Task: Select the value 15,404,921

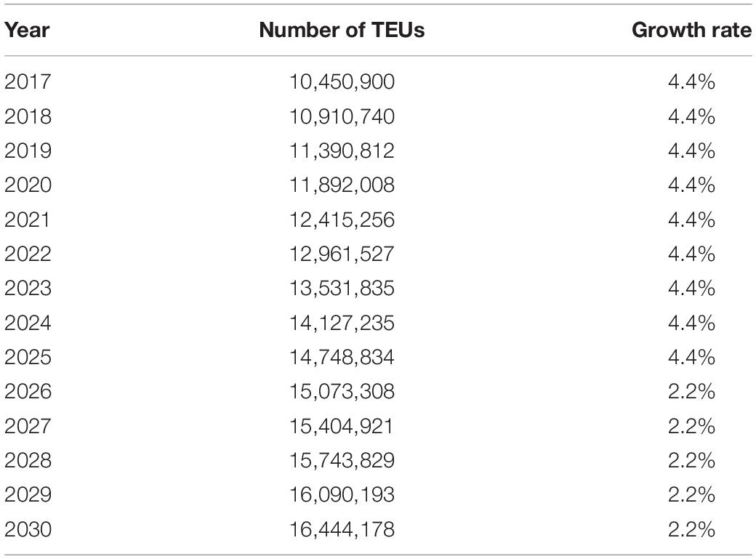Action: [x=342, y=426]
